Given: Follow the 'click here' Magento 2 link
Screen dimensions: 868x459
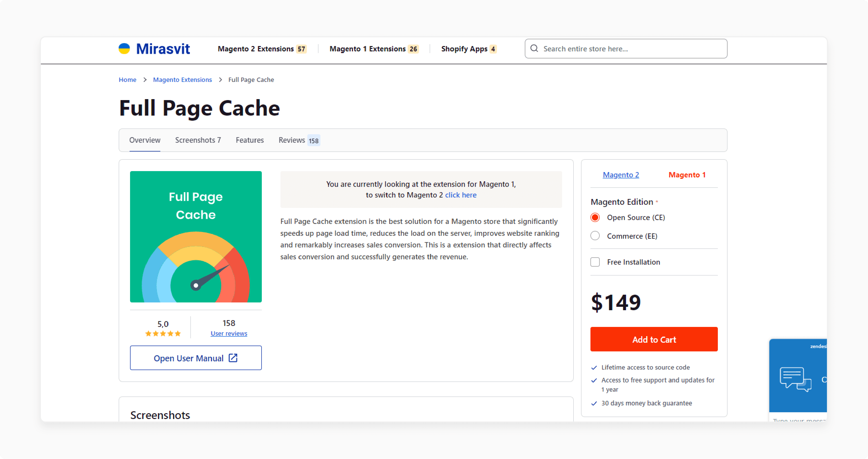Looking at the screenshot, I should pyautogui.click(x=461, y=195).
